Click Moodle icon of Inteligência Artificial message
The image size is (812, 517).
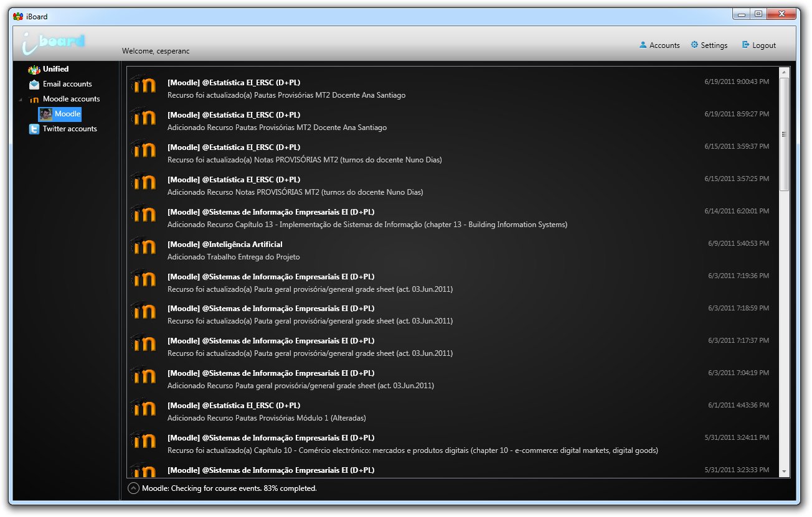[x=143, y=247]
